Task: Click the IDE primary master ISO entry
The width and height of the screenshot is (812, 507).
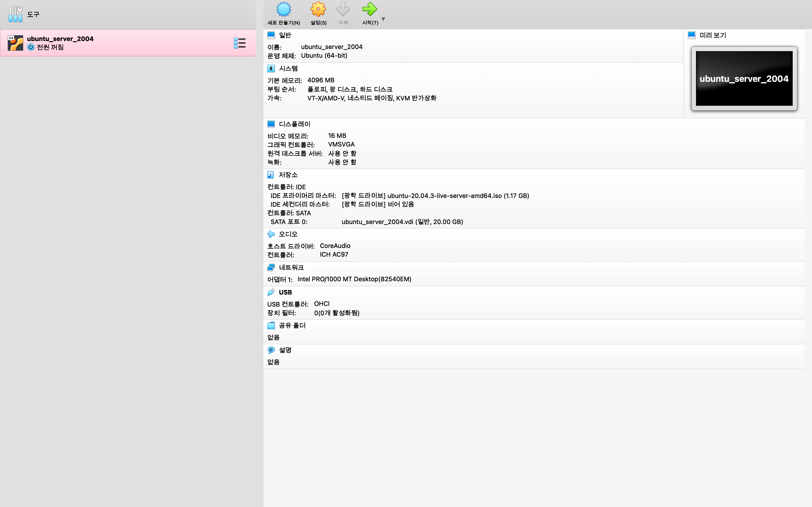Action: coord(435,196)
